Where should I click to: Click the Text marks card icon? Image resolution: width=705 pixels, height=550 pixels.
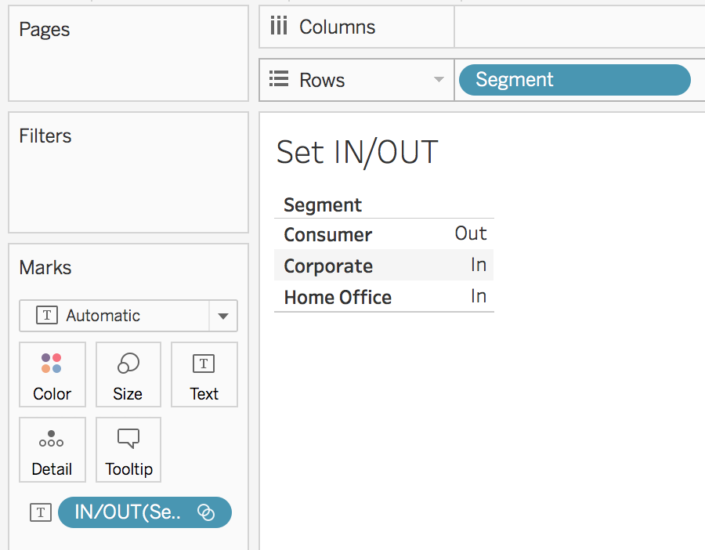click(x=204, y=364)
